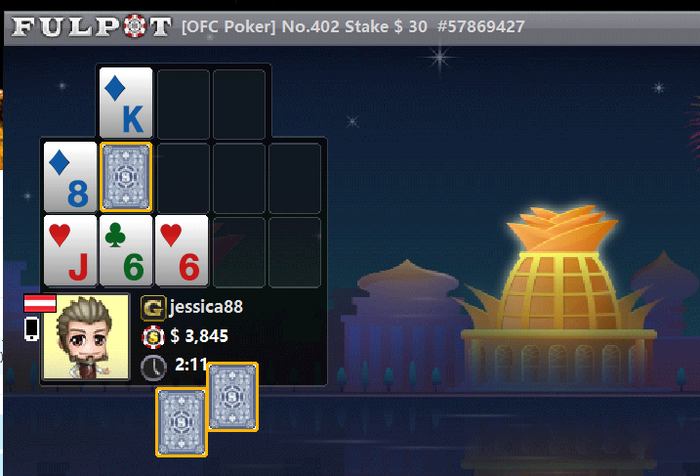Pick the lower face-down dealt card
This screenshot has height=476, width=700.
[181, 422]
